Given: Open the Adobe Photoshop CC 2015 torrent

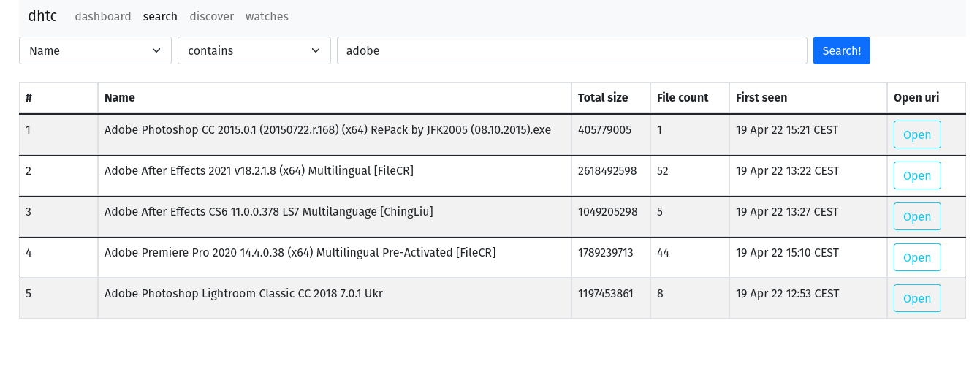Looking at the screenshot, I should tap(916, 134).
